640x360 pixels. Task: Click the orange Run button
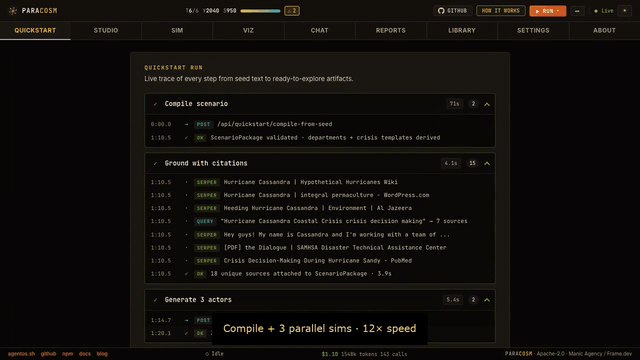click(x=547, y=11)
